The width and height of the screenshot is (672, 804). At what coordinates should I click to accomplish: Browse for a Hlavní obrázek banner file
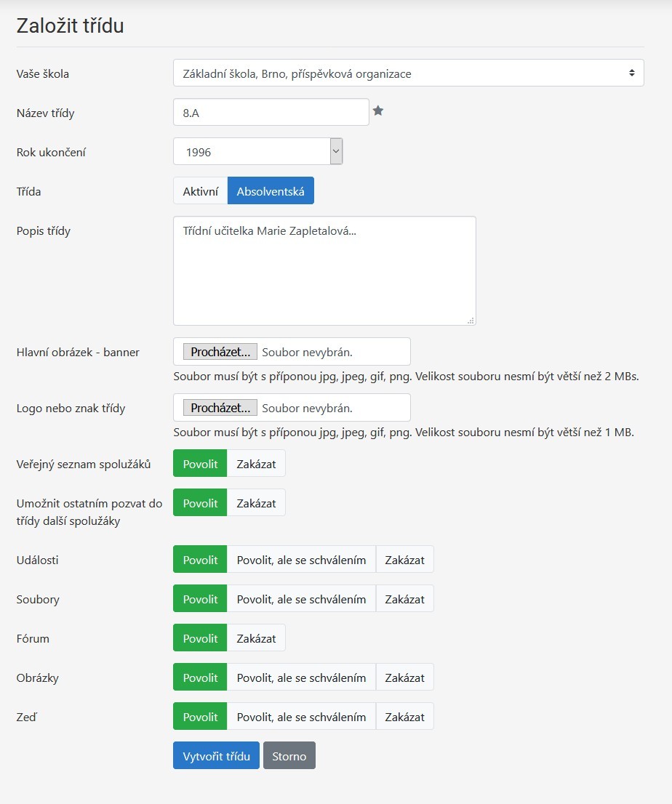pyautogui.click(x=220, y=352)
